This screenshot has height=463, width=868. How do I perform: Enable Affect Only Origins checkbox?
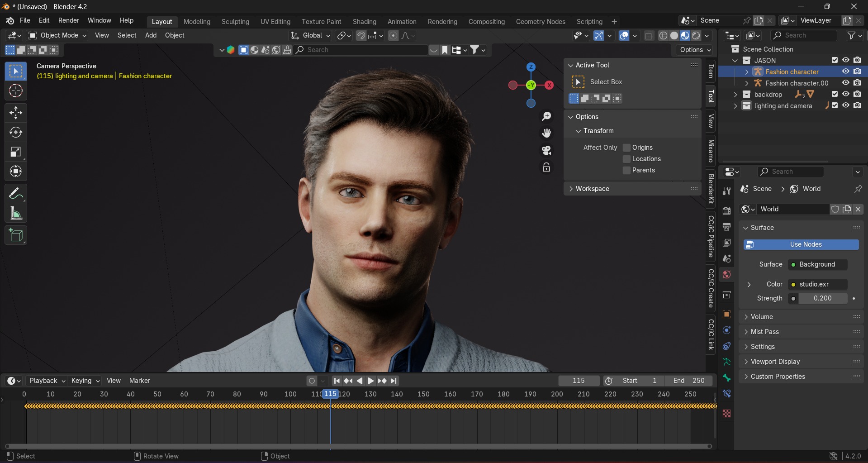(x=626, y=148)
